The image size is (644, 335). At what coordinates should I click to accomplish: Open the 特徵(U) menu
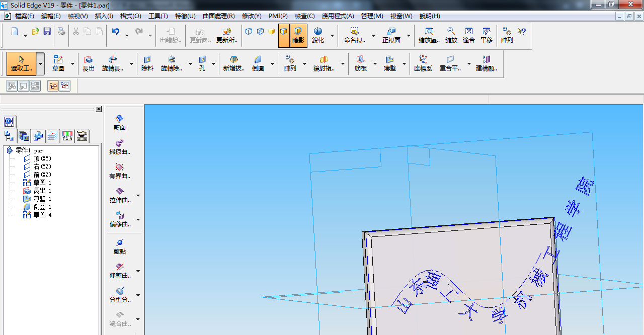click(185, 16)
